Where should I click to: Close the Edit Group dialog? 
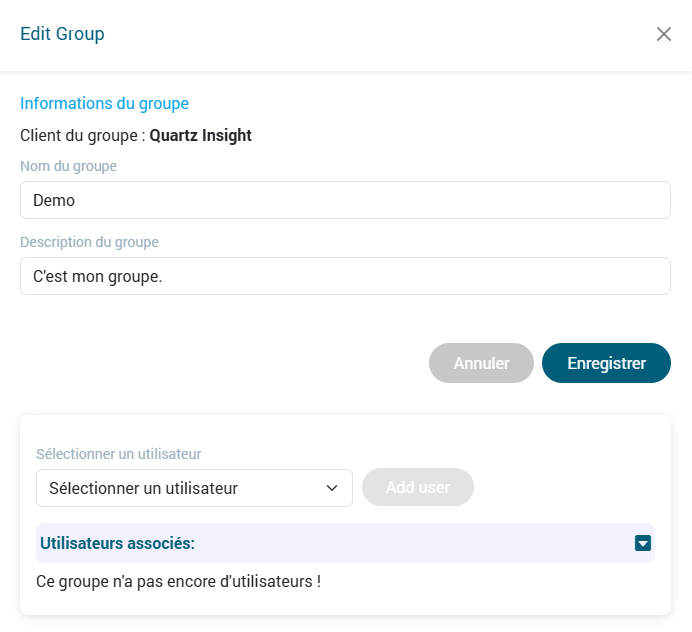coord(664,34)
